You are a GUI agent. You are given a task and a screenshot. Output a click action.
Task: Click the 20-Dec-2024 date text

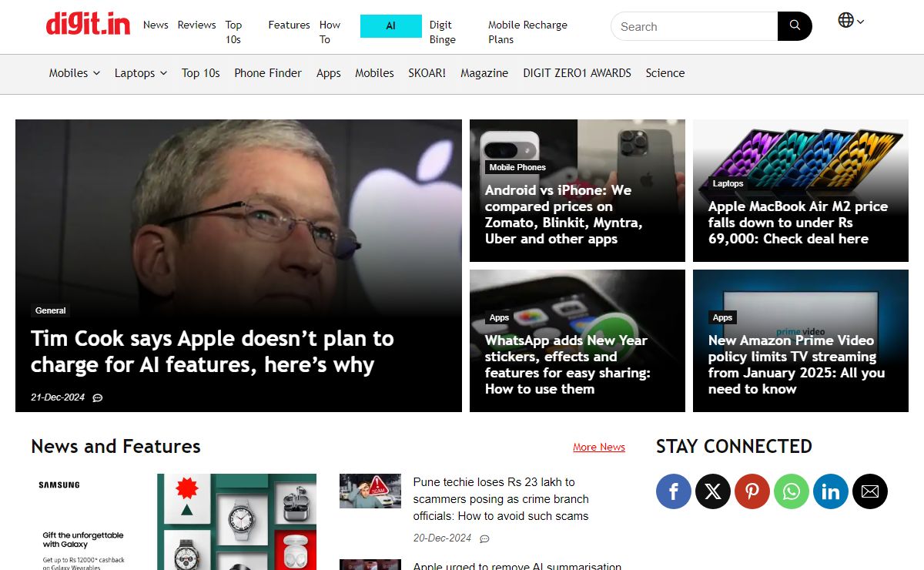442,538
